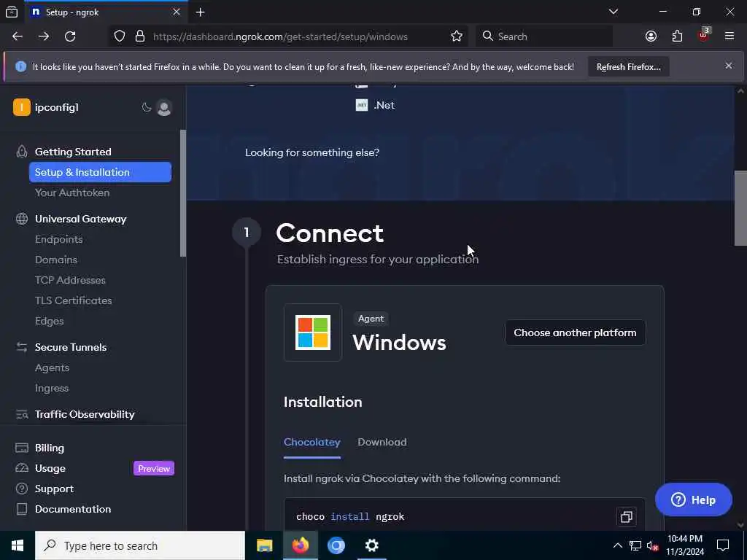
Task: Open Ingress under Secure Tunnels
Action: (x=52, y=389)
